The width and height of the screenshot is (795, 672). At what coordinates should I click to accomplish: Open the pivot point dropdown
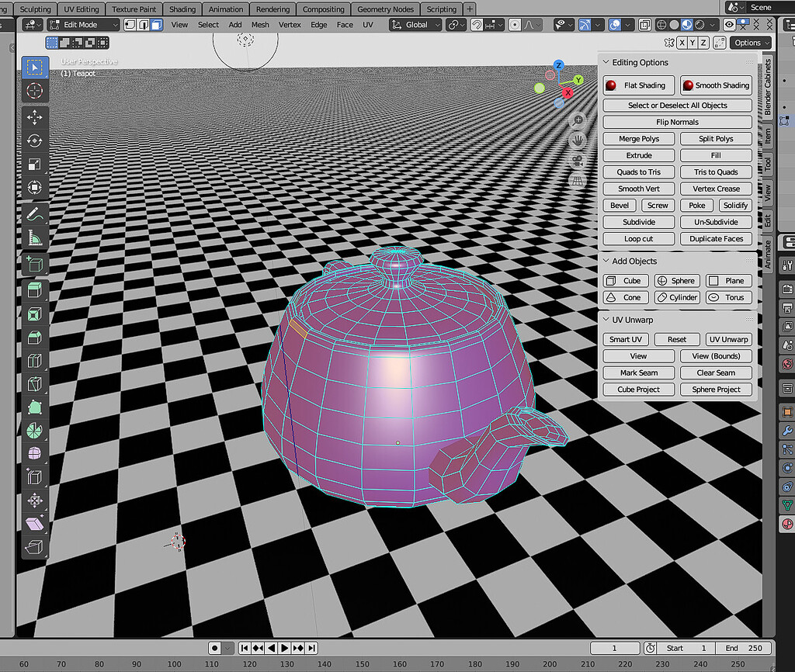point(457,25)
